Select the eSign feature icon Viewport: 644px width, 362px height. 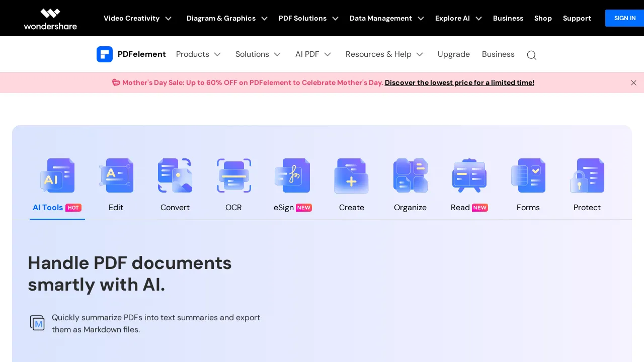(293, 175)
